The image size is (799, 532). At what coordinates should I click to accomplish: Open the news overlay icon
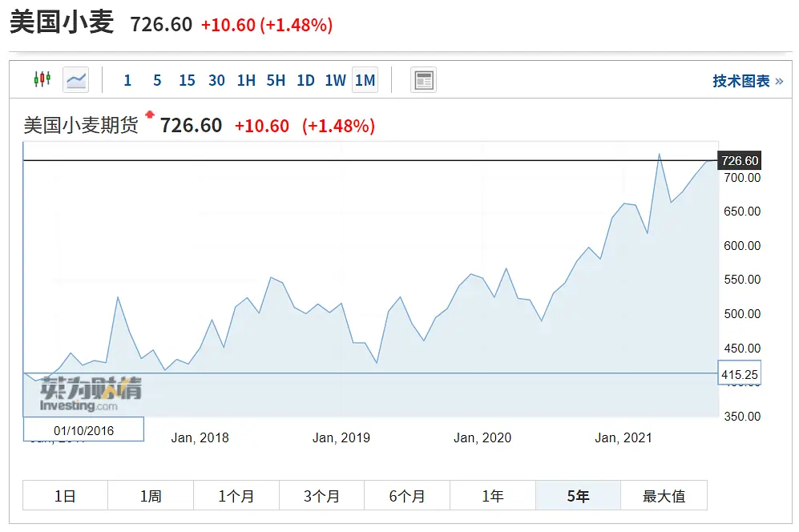tap(423, 80)
